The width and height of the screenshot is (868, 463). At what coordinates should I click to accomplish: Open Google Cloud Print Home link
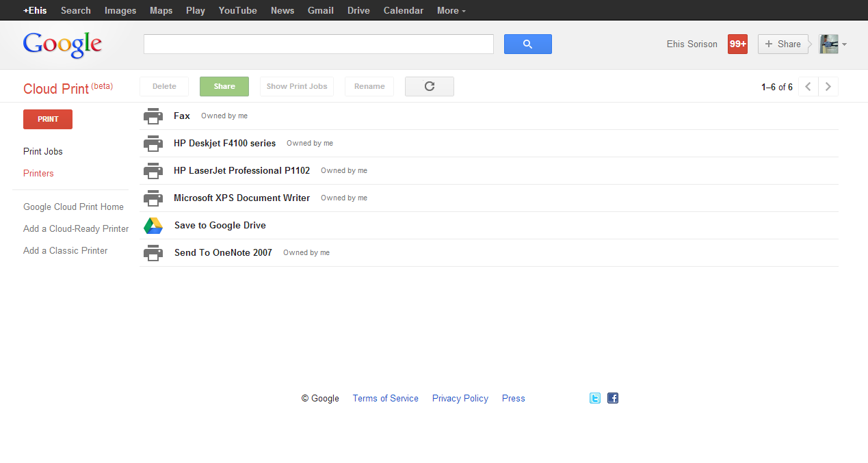tap(74, 207)
